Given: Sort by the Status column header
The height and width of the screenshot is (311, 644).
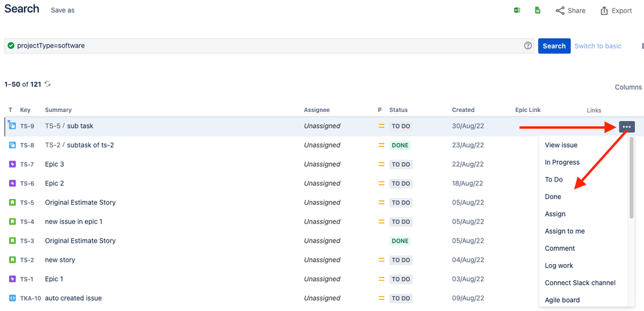Looking at the screenshot, I should click(398, 110).
